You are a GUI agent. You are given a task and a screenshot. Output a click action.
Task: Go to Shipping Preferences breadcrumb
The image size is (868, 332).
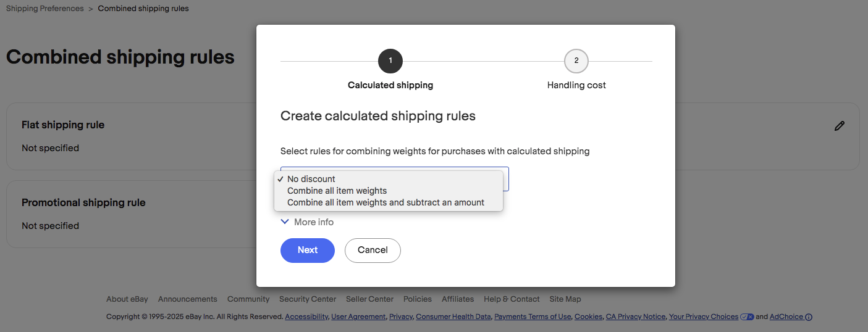pyautogui.click(x=45, y=9)
